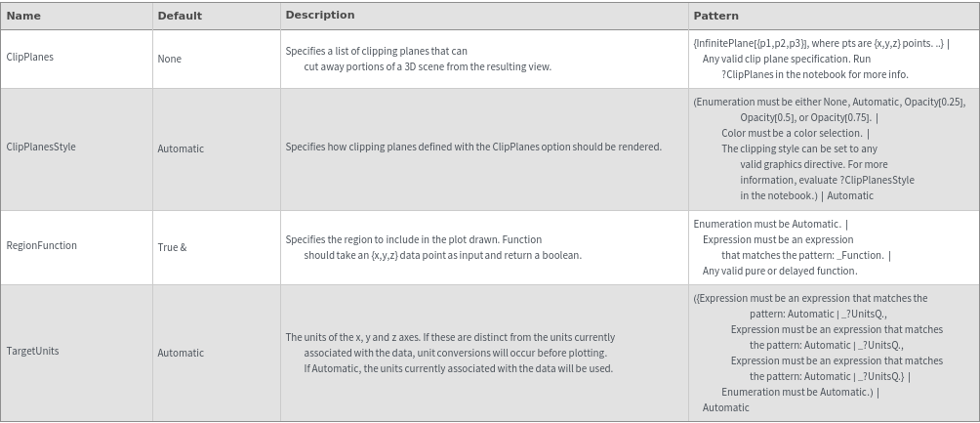Click the Name column header
This screenshot has width=980, height=423.
[23, 16]
